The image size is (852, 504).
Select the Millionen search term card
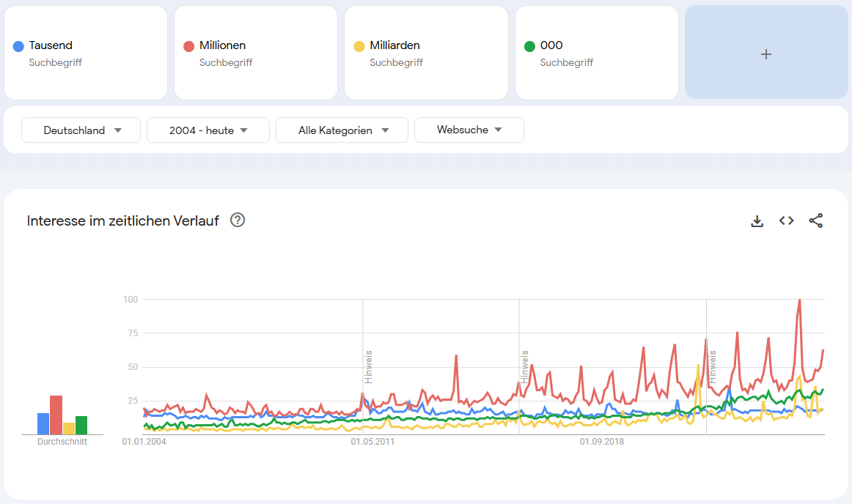click(255, 53)
